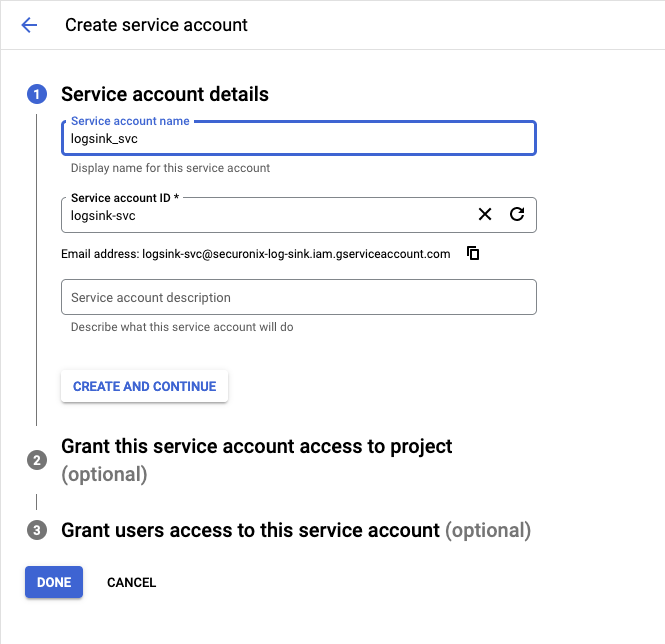Viewport: 665px width, 644px height.
Task: Click 'Describe what this service account will do' hint
Action: point(182,327)
